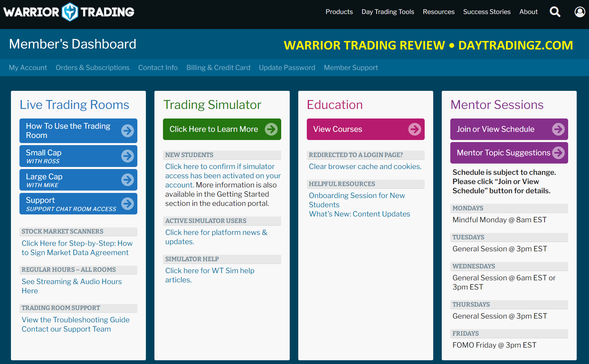This screenshot has height=364, width=589.
Task: Click the HELPFUL RESOURCES section label
Action: [342, 184]
